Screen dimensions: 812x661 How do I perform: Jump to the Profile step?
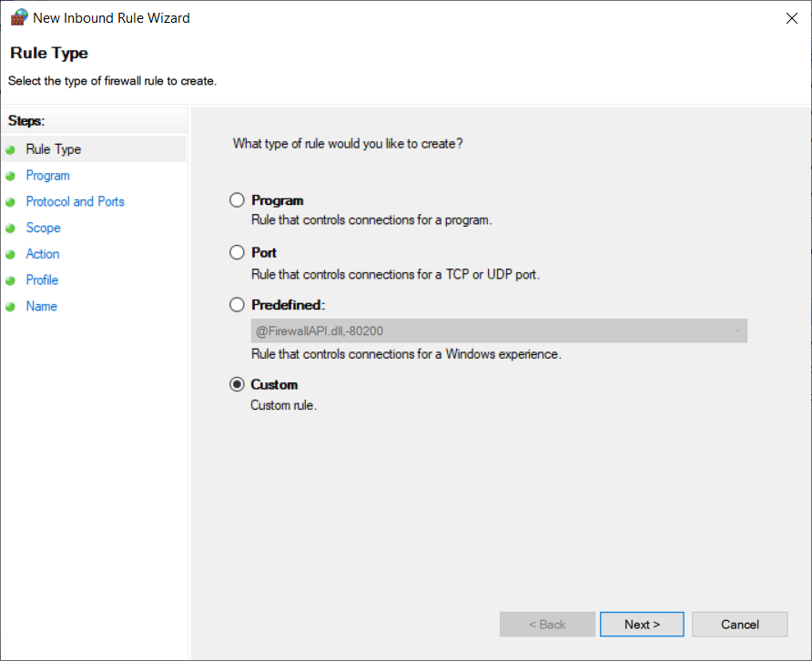[42, 280]
